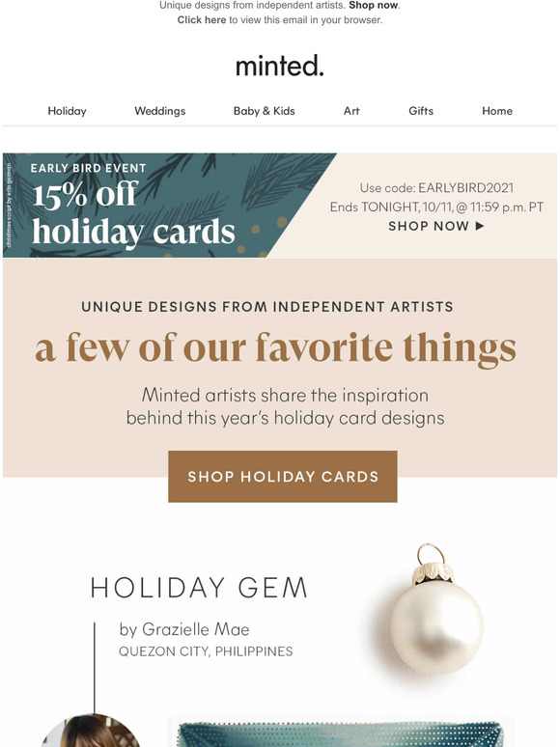This screenshot has height=747, width=560.
Task: Open the Weddings navigation link
Action: pos(159,111)
